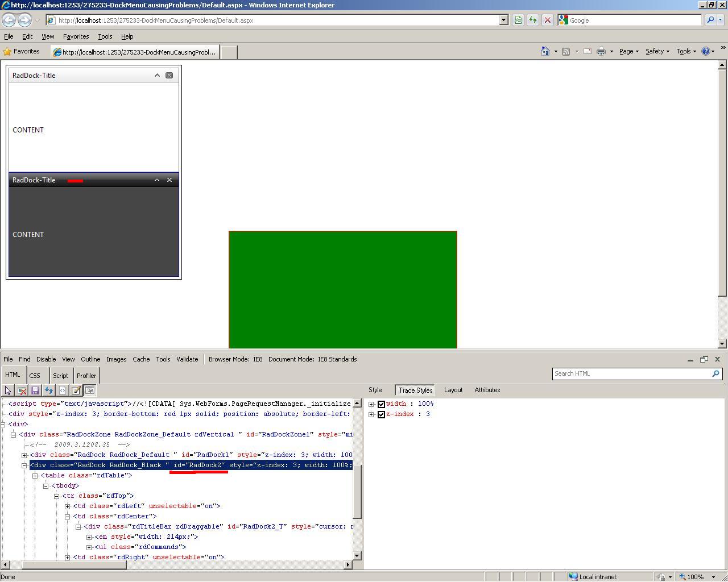Screen dimensions: 728x582
Task: Switch to the Script tab
Action: coord(60,376)
